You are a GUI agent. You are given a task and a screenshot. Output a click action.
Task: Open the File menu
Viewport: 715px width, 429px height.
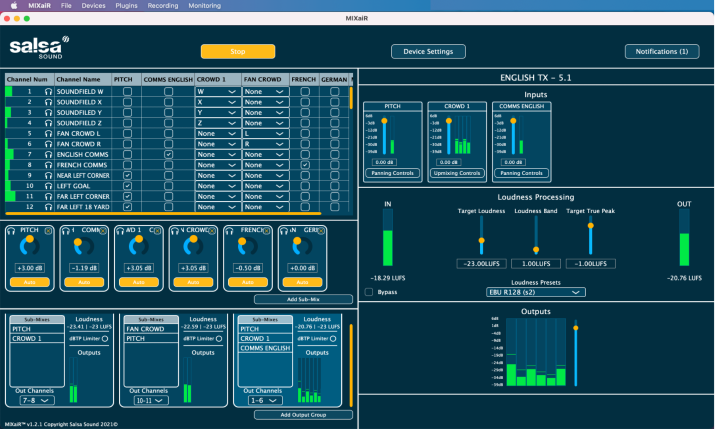[x=66, y=5]
